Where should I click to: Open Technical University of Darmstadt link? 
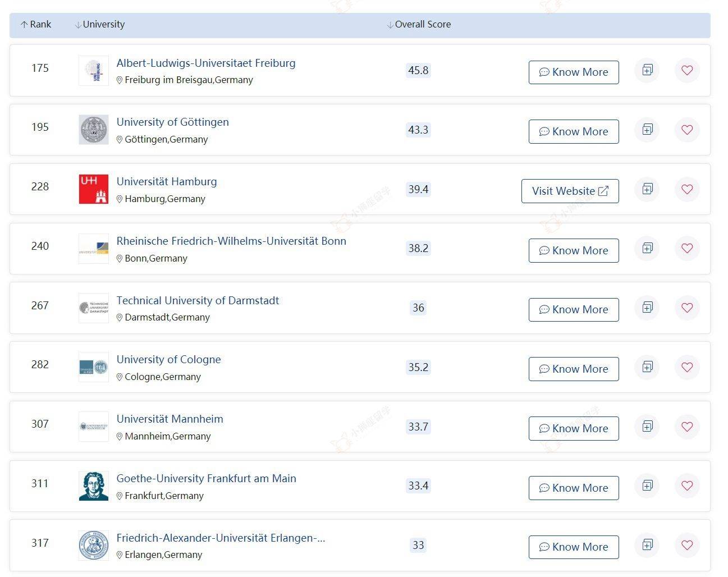[x=198, y=301]
